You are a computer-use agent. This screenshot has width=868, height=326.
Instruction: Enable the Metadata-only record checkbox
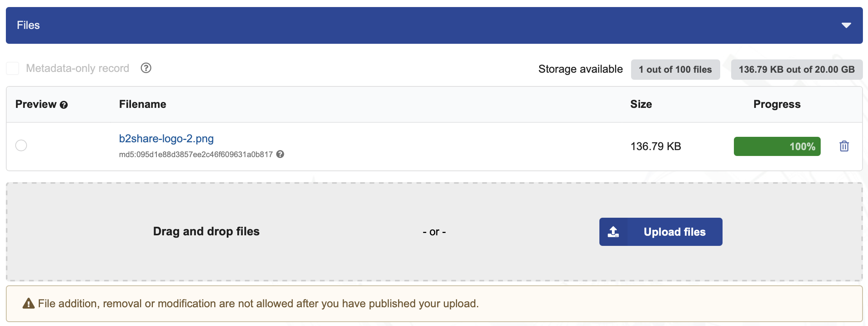[x=13, y=68]
